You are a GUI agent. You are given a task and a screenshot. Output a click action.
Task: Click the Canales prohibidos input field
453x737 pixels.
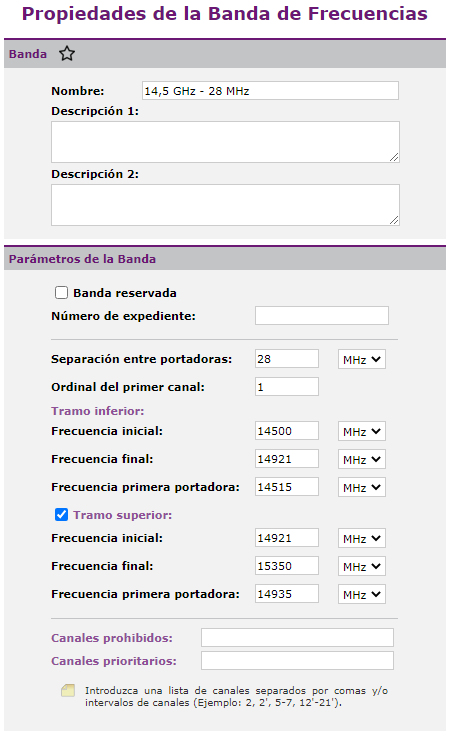point(297,638)
